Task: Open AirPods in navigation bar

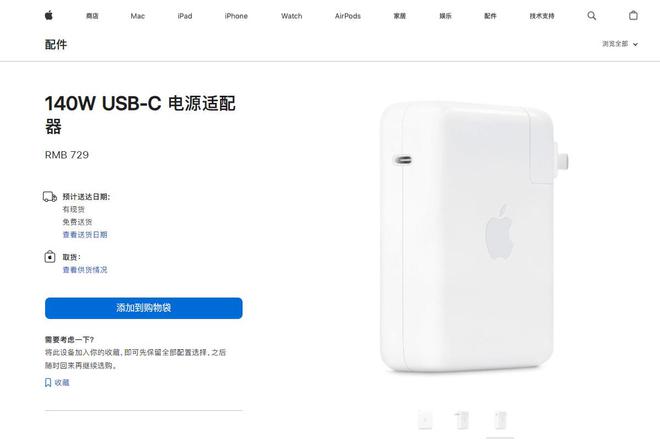Action: (x=348, y=16)
